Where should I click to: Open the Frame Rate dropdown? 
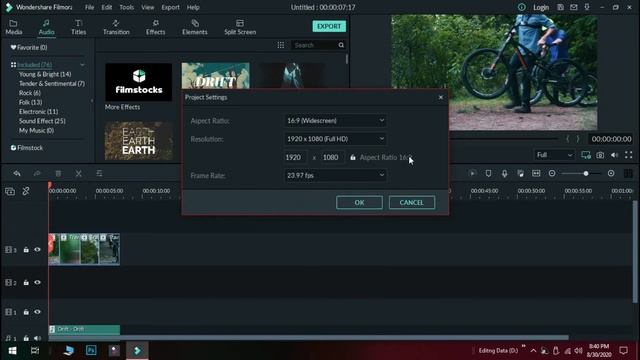tap(335, 175)
